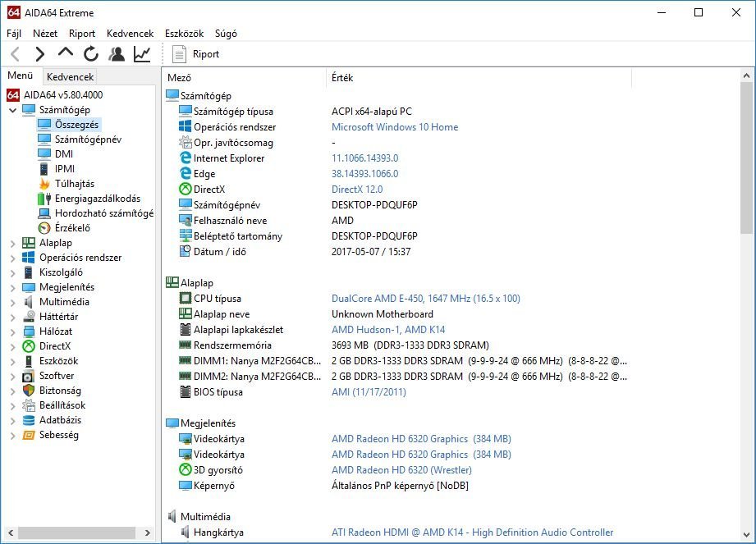Open the DMI tree entry
This screenshot has height=544, width=756.
[x=64, y=154]
